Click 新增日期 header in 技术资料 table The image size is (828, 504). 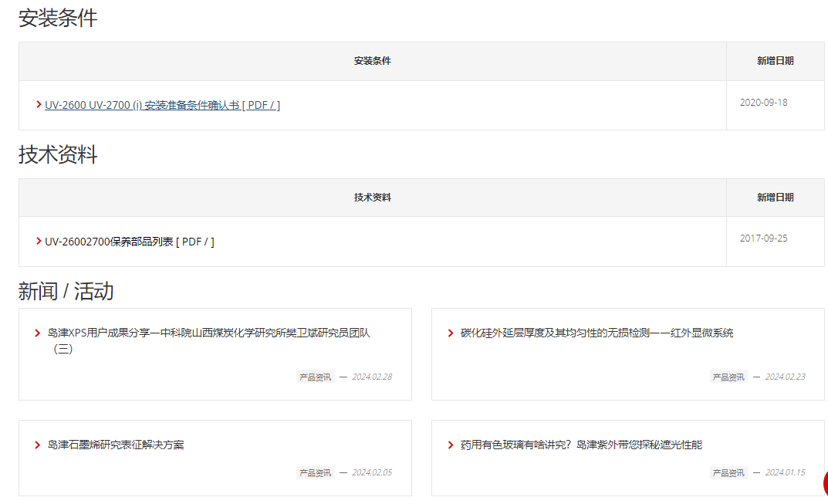click(x=776, y=197)
